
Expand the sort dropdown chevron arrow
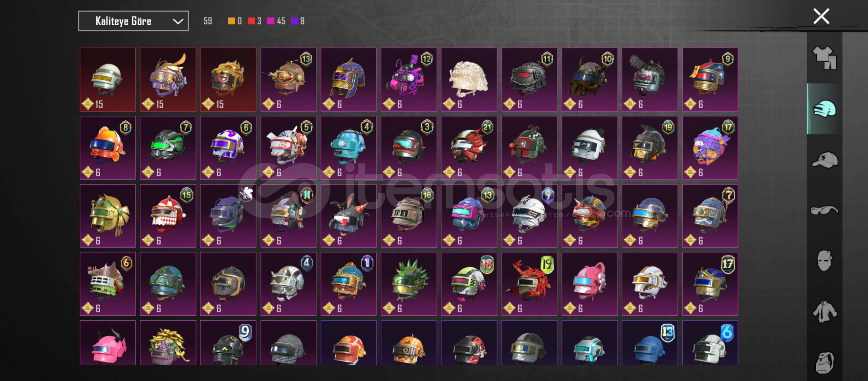(178, 22)
